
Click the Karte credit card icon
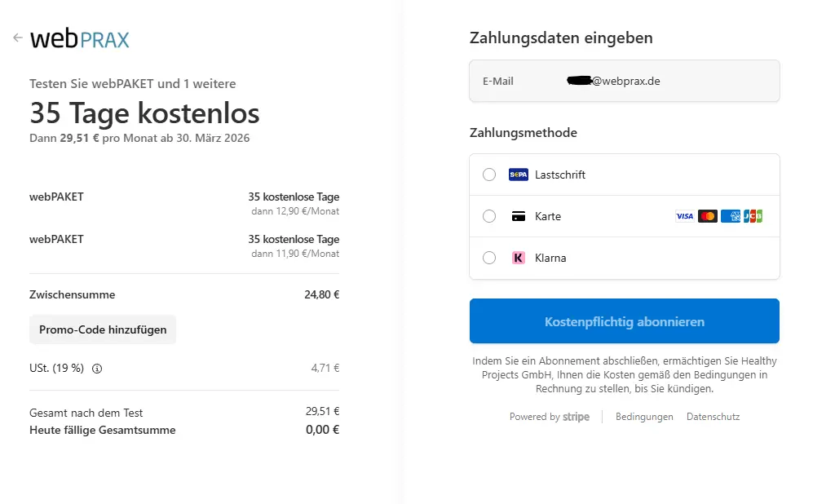click(x=518, y=216)
